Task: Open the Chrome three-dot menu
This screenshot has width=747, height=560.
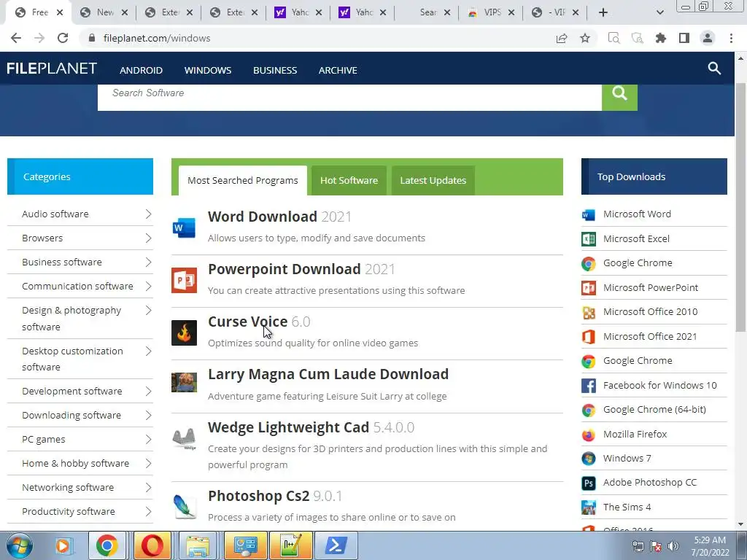Action: [731, 38]
